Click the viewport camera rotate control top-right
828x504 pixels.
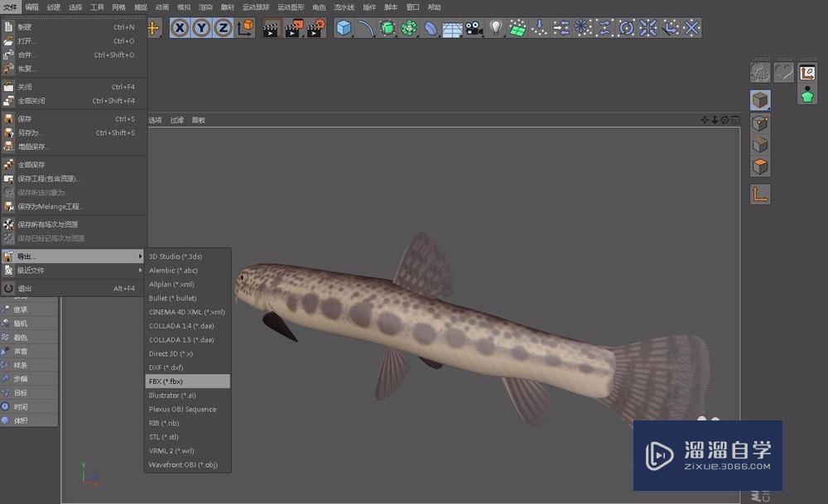[723, 120]
